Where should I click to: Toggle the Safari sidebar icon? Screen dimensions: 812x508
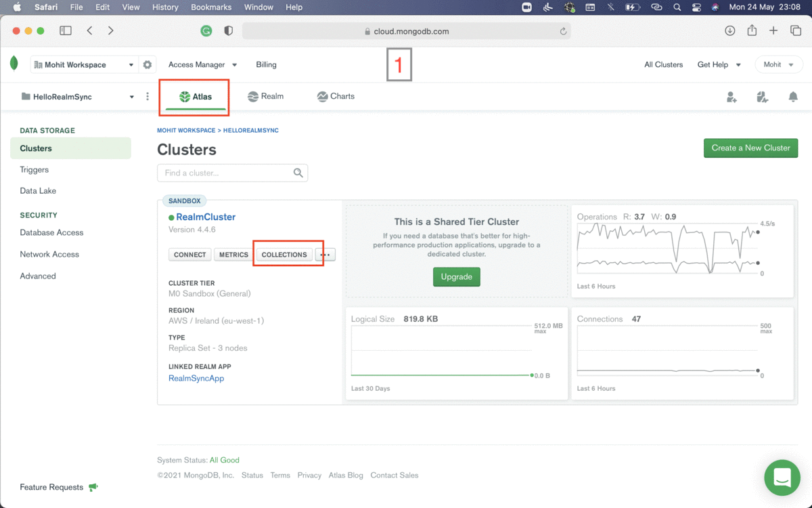(66, 30)
